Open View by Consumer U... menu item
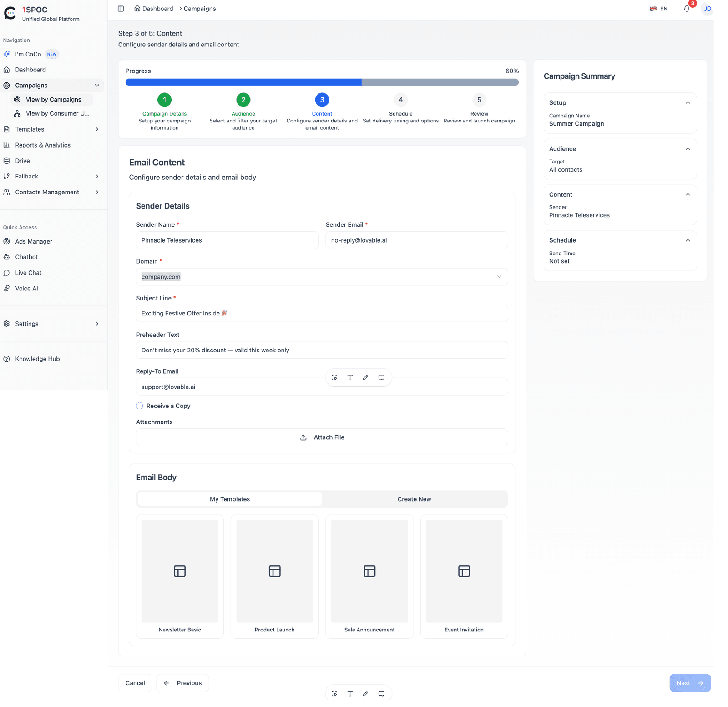The width and height of the screenshot is (728, 707). point(51,113)
